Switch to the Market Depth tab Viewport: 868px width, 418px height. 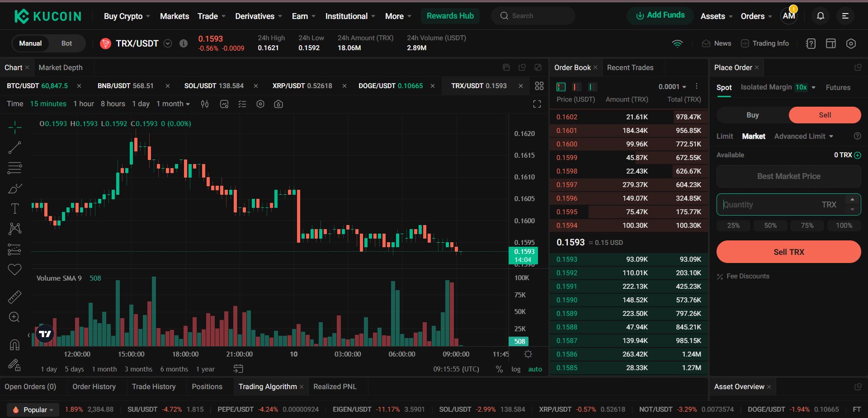click(x=61, y=67)
